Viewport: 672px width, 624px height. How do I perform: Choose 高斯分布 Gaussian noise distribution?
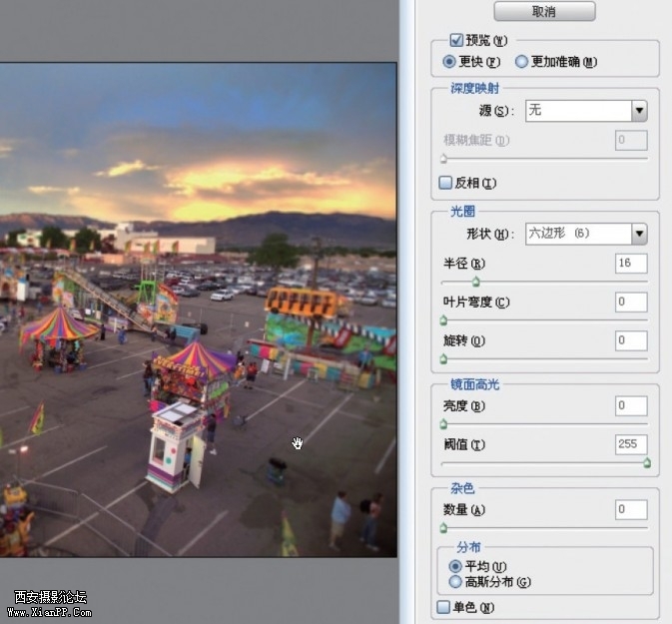455,582
